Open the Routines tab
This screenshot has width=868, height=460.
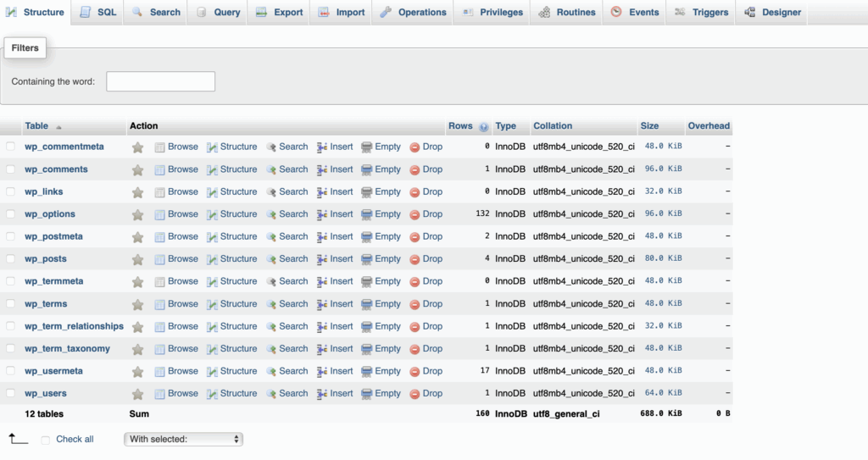(x=567, y=12)
